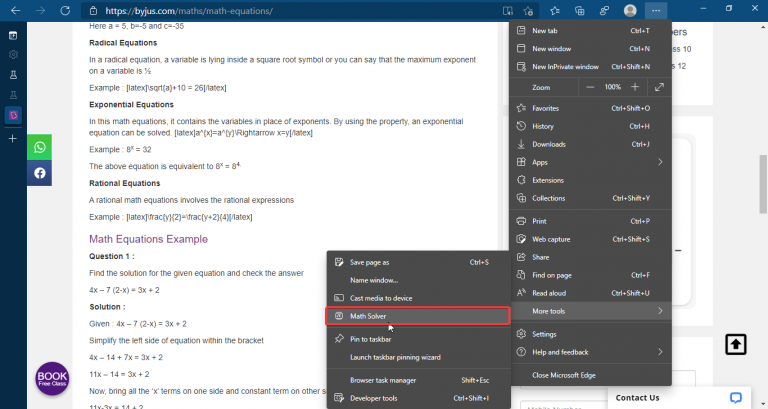Screen dimensions: 768x409
Task: Share page via Facebook icon
Action: tap(40, 173)
